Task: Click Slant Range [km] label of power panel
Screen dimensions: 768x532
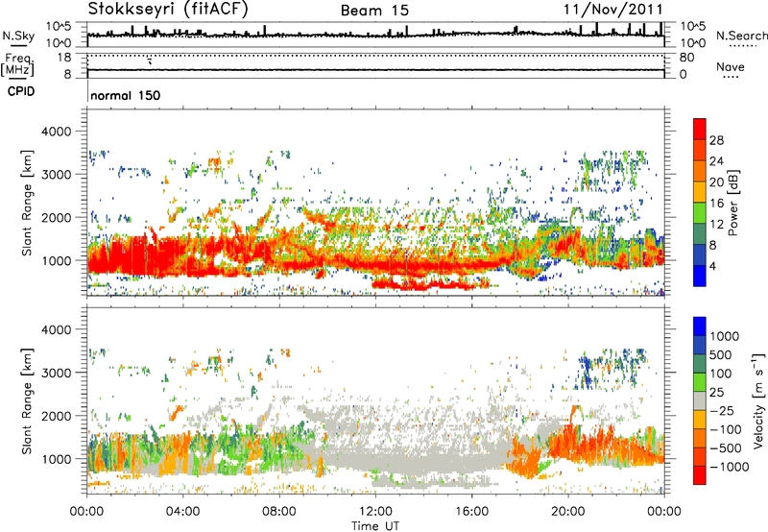Action: coord(27,203)
